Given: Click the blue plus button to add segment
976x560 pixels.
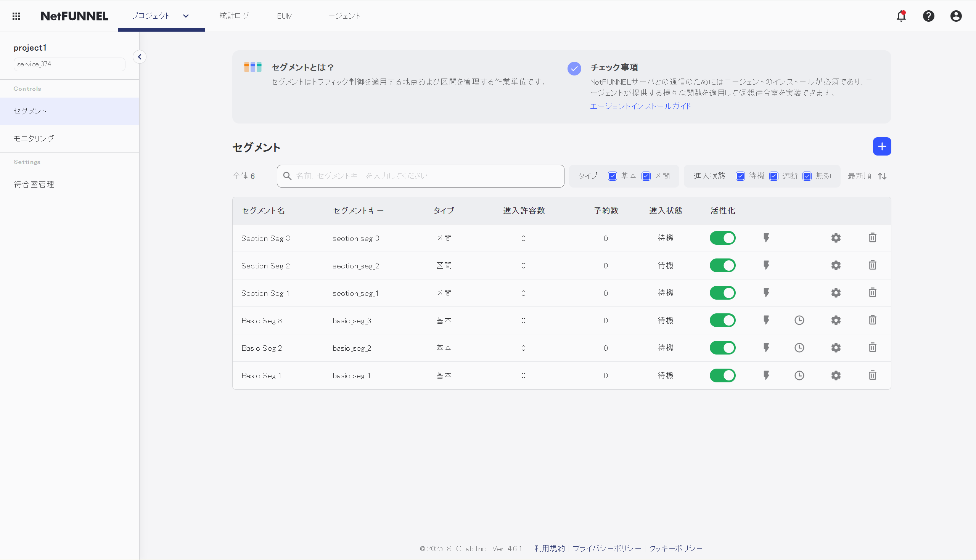Looking at the screenshot, I should pos(882,146).
